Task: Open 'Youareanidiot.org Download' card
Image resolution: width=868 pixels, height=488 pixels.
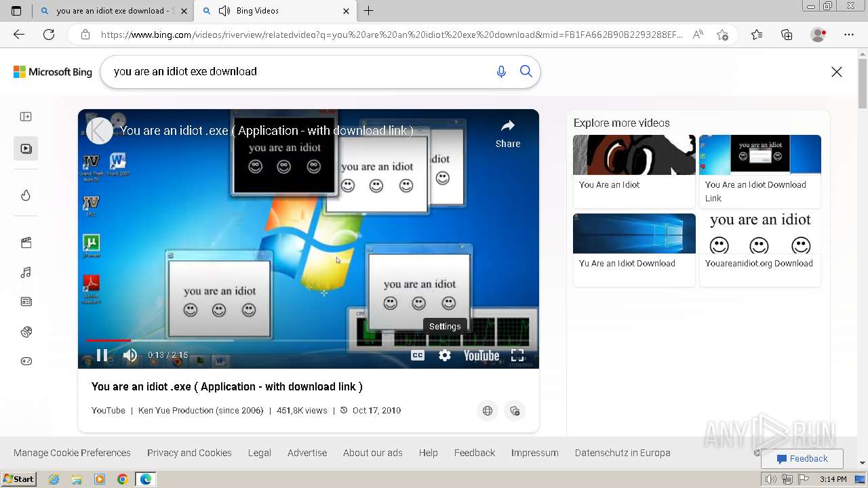Action: coord(760,250)
